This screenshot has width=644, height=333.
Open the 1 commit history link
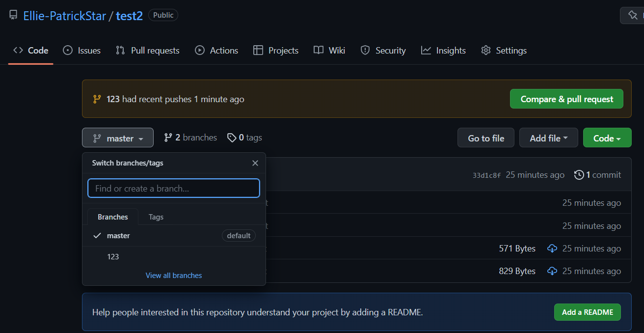pyautogui.click(x=597, y=175)
